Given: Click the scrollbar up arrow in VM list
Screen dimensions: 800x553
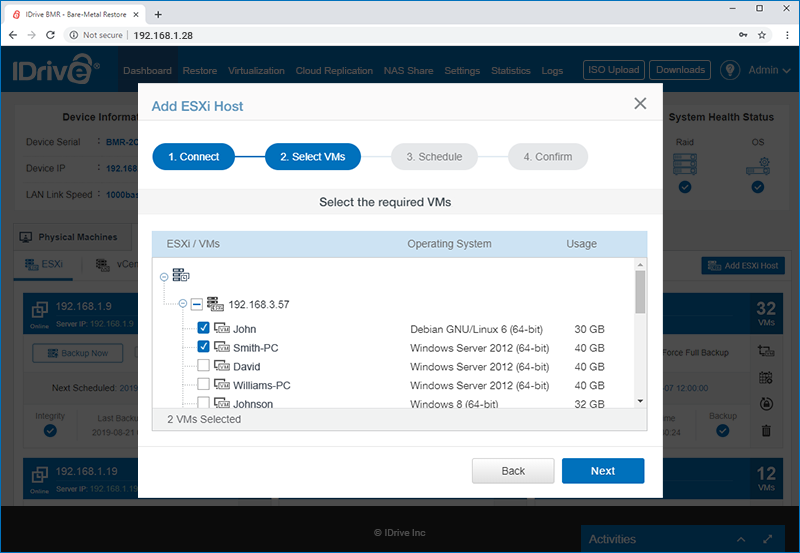Looking at the screenshot, I should (640, 265).
